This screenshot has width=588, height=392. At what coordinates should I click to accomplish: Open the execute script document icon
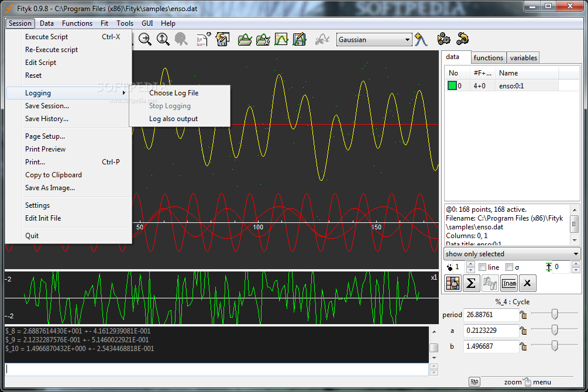click(204, 39)
